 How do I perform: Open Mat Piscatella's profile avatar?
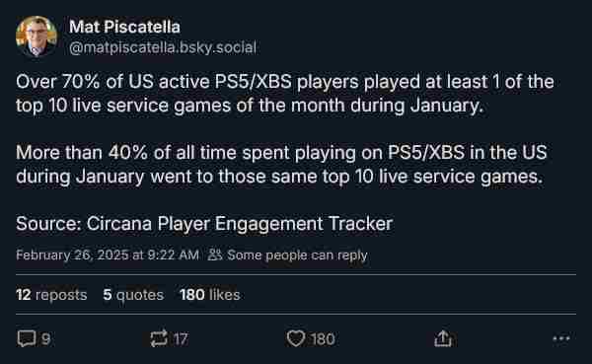point(37,36)
